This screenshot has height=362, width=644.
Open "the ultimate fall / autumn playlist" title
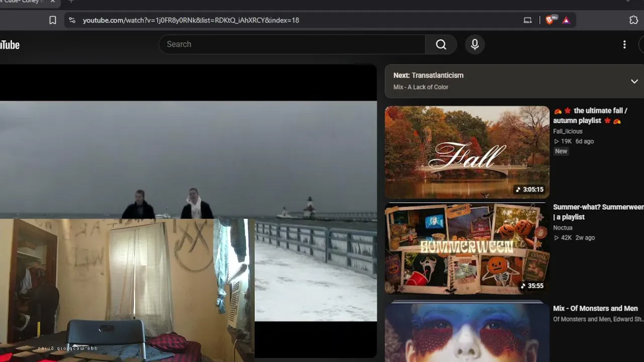[x=590, y=116]
